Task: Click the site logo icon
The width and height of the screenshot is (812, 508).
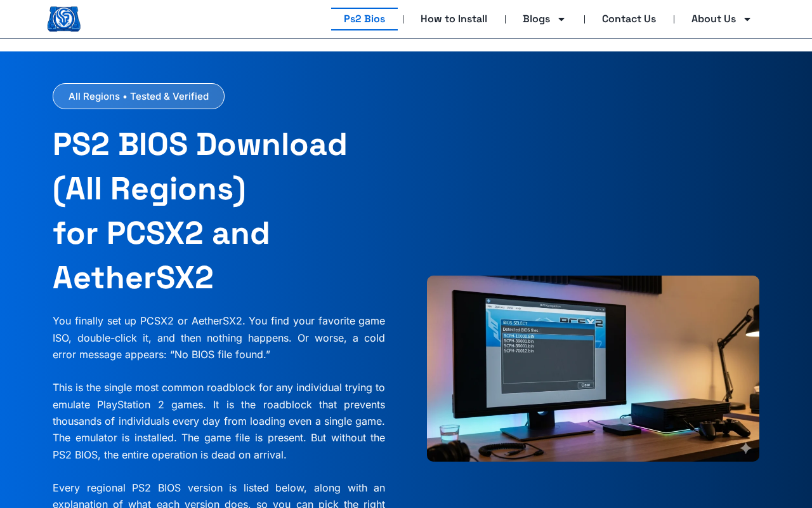Action: pyautogui.click(x=64, y=19)
